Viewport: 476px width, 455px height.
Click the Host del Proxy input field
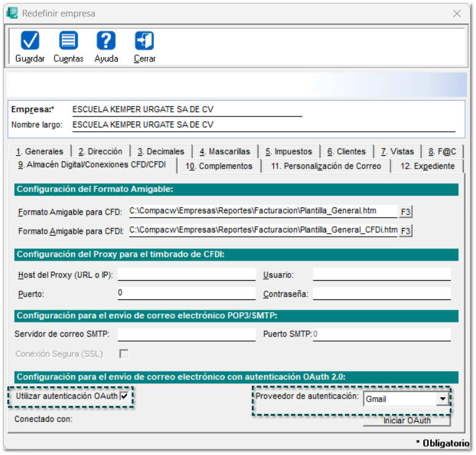pyautogui.click(x=186, y=274)
